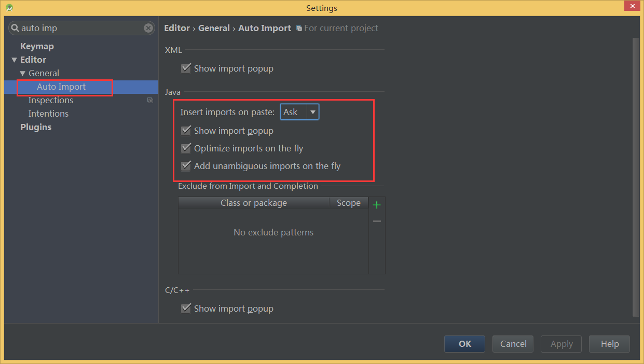Image resolution: width=644 pixels, height=364 pixels.
Task: Click the No exclude patterns text
Action: [273, 232]
